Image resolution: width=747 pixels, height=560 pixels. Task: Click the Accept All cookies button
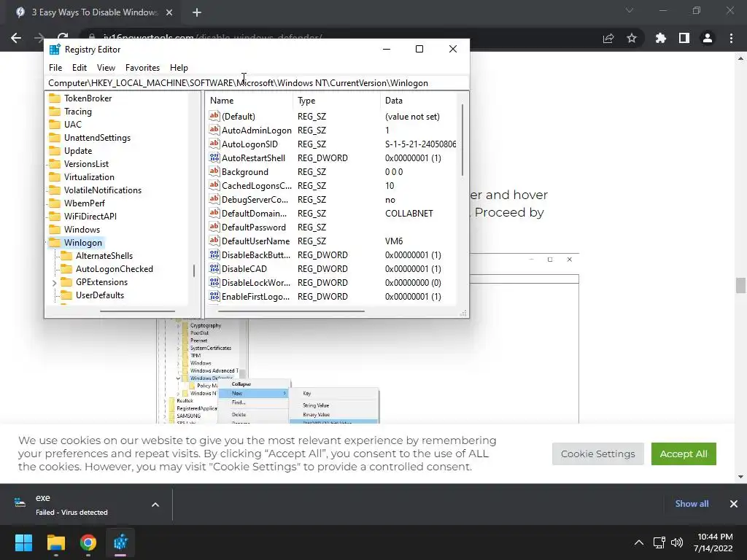683,454
